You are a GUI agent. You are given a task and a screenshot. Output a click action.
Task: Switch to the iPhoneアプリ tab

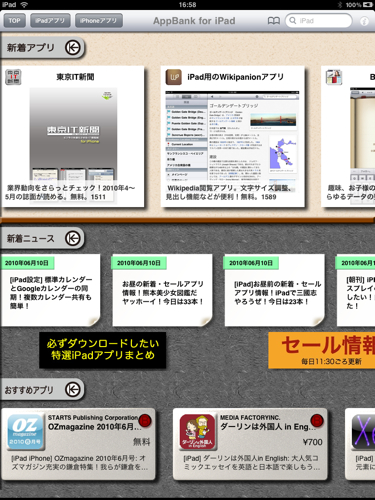pos(99,21)
